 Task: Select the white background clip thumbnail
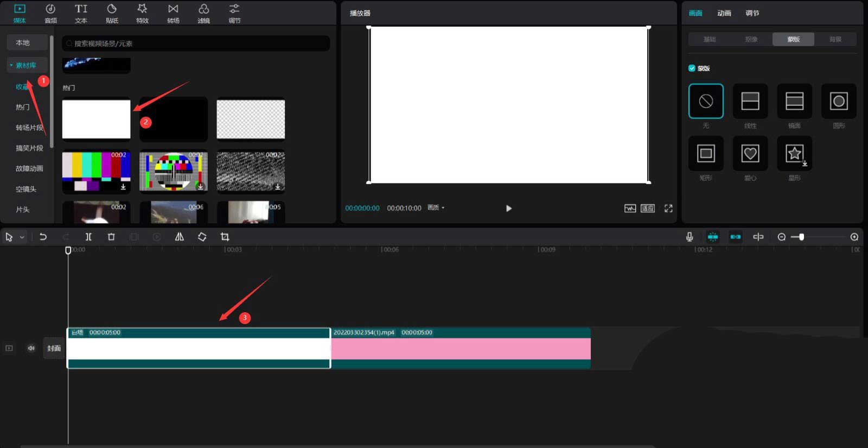[x=97, y=119]
